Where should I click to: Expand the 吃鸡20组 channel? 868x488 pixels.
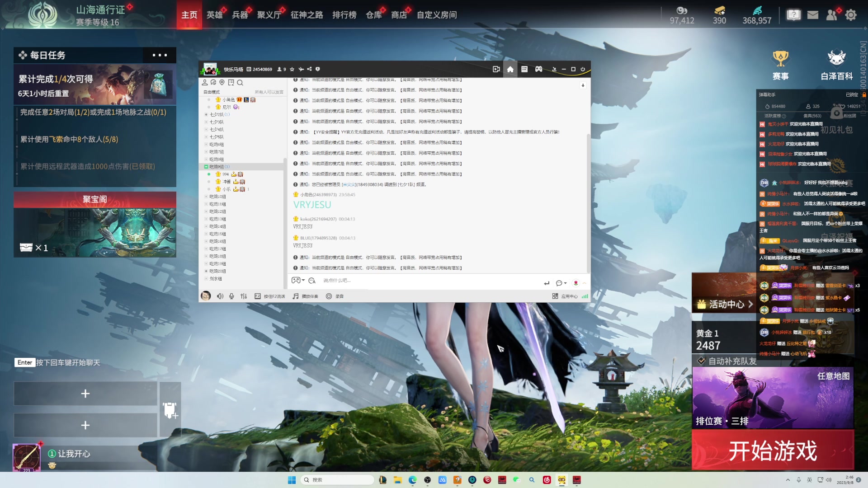206,271
